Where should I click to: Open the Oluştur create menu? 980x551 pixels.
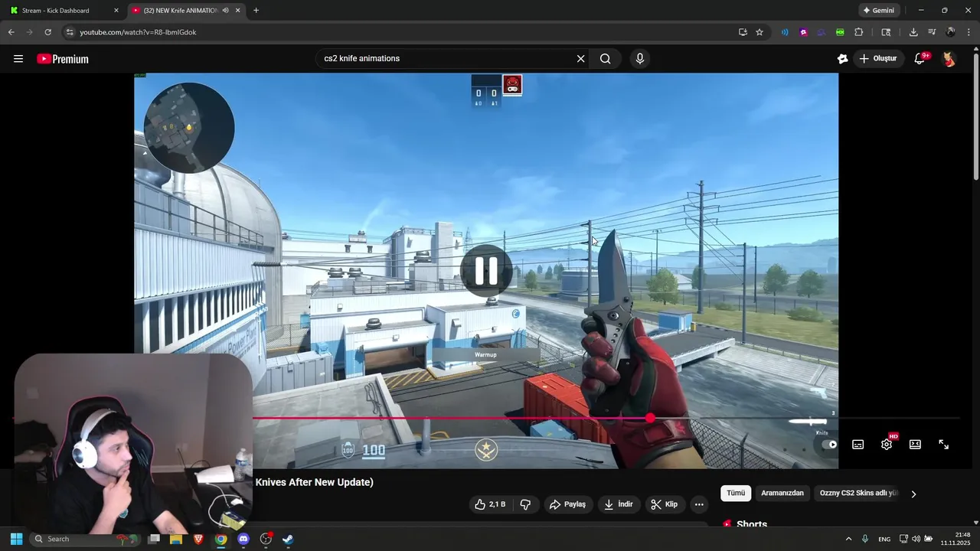(x=877, y=59)
